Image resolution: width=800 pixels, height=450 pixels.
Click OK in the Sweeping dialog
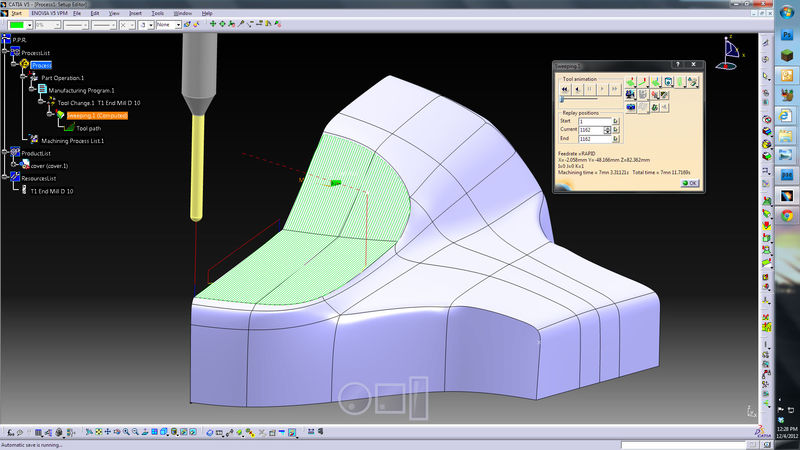(690, 183)
